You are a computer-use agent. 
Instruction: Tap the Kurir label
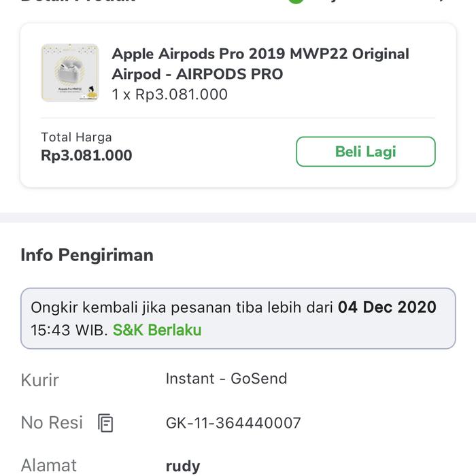click(40, 379)
